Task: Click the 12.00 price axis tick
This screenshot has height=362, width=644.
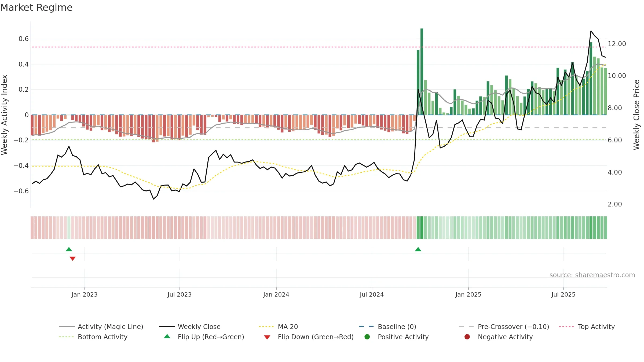Action: tap(617, 44)
